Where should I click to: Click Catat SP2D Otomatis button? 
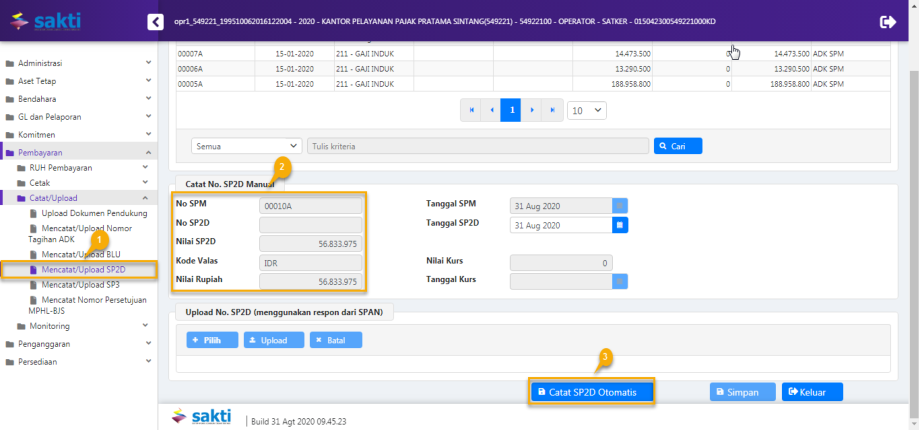591,392
